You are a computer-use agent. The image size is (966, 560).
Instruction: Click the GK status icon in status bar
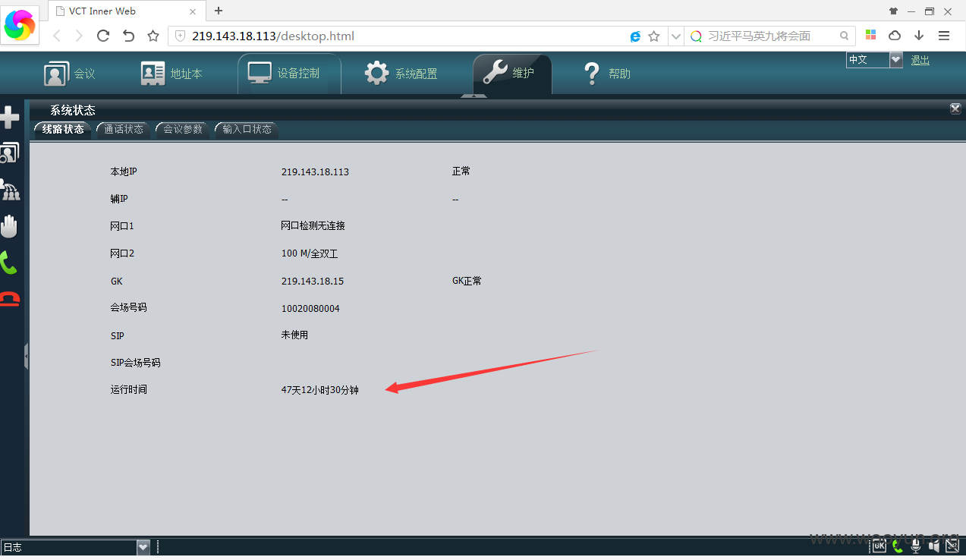[879, 546]
